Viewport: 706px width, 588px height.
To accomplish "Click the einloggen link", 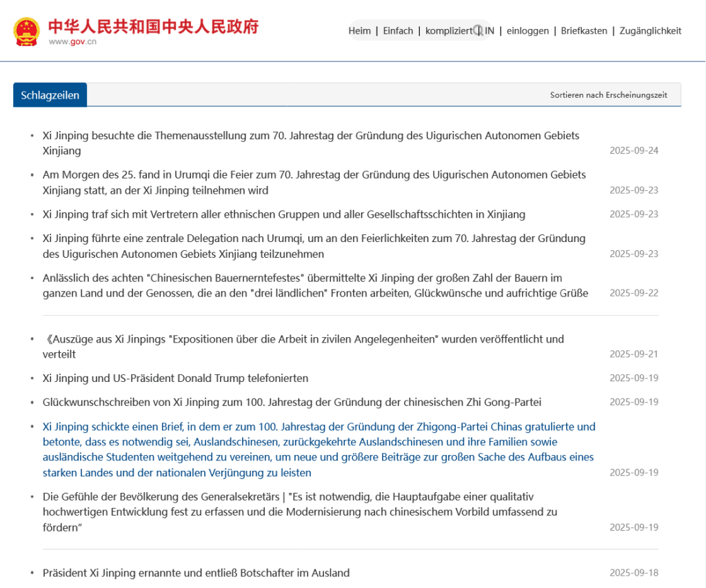I will 527,30.
